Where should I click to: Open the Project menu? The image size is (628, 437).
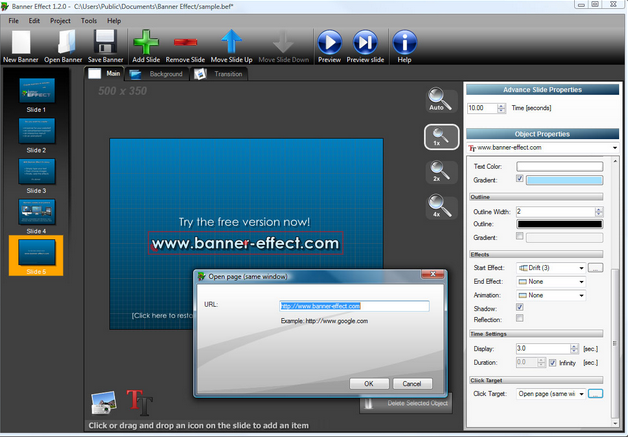point(60,21)
